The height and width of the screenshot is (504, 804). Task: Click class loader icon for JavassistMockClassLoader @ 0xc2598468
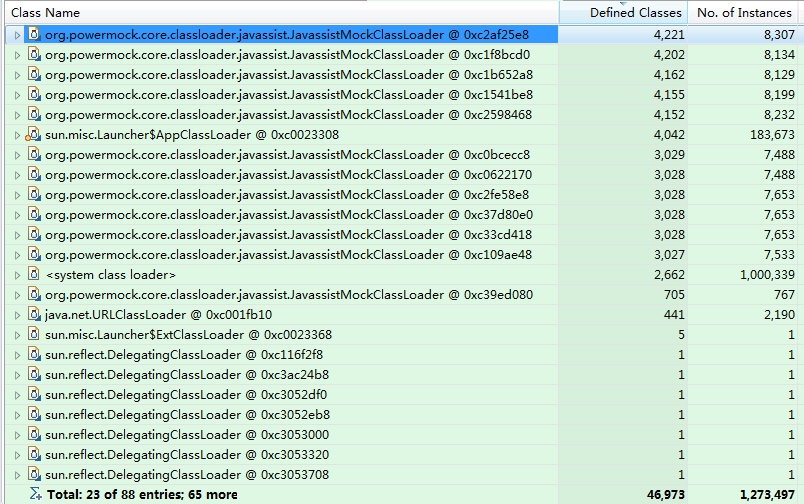(34, 114)
